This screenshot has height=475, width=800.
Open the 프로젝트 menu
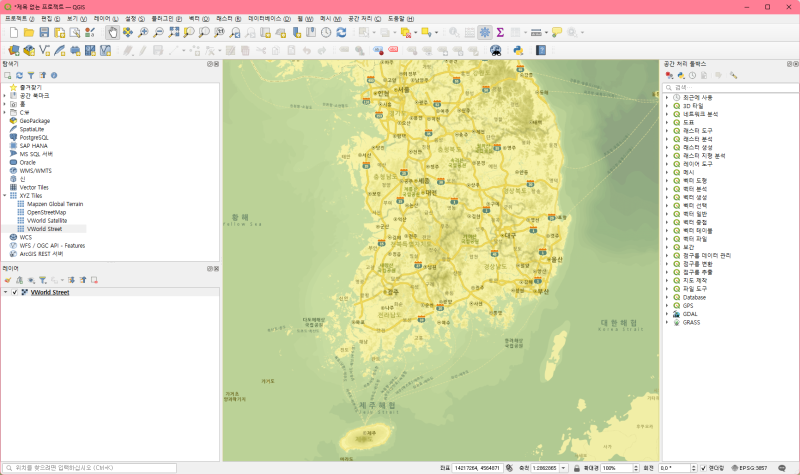pyautogui.click(x=19, y=18)
